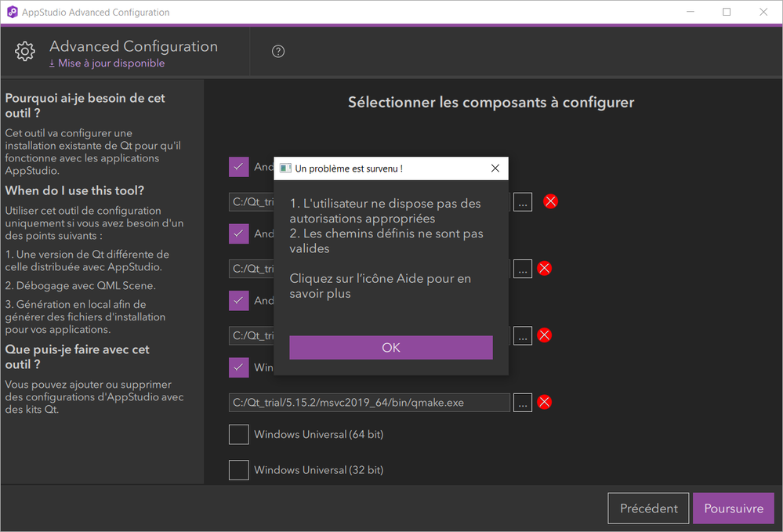This screenshot has height=532, width=783.
Task: Enable Windows Universal (64 bit) checkbox
Action: tap(238, 434)
